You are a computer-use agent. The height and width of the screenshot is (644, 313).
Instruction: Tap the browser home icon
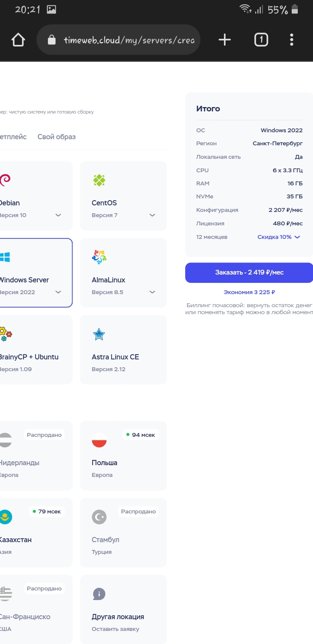(18, 40)
